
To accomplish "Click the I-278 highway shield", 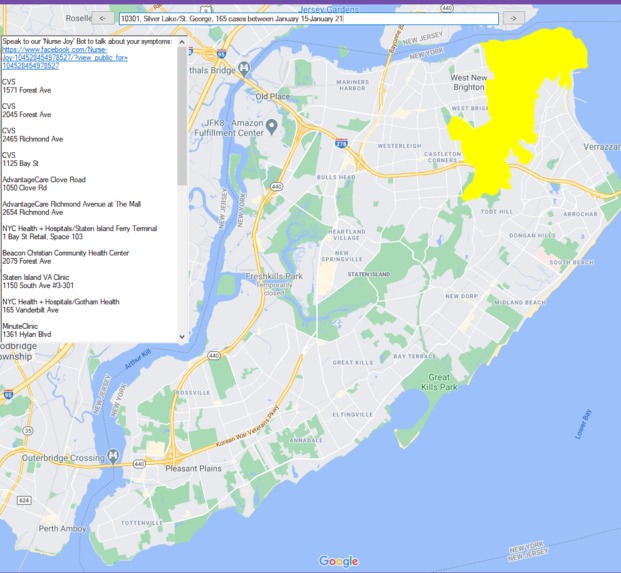I will pyautogui.click(x=341, y=142).
